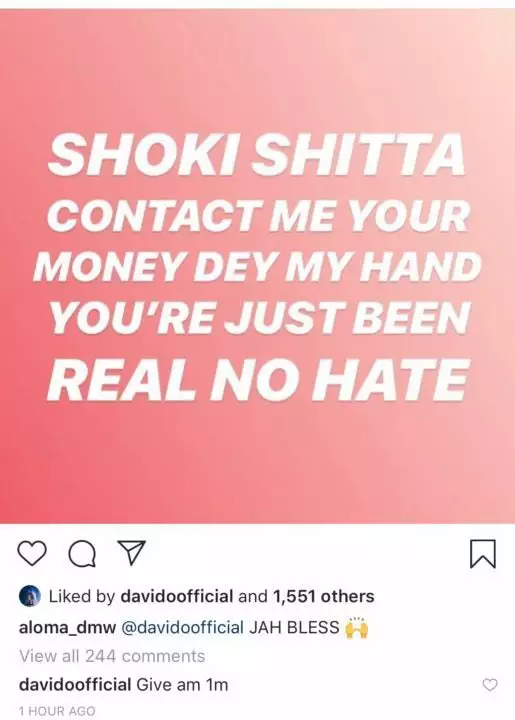This screenshot has width=515, height=720.
Task: Open the small profile avatar beside Liked by
Action: pyautogui.click(x=30, y=596)
